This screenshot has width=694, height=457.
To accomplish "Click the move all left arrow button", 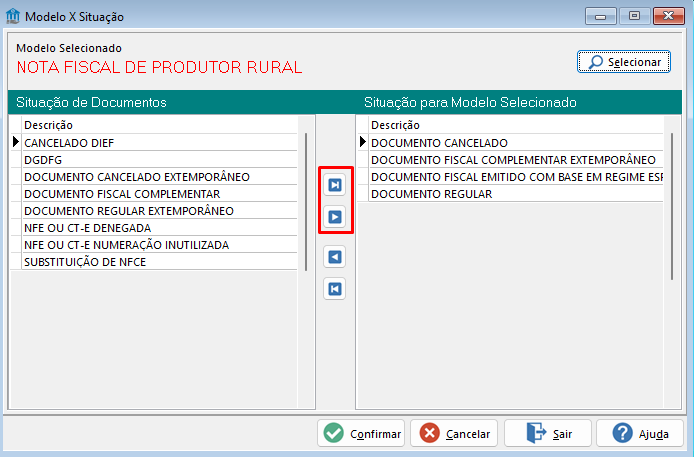I will click(x=335, y=289).
